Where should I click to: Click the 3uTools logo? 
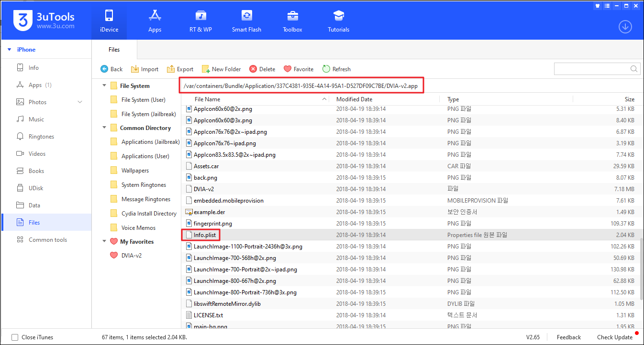[x=44, y=21]
